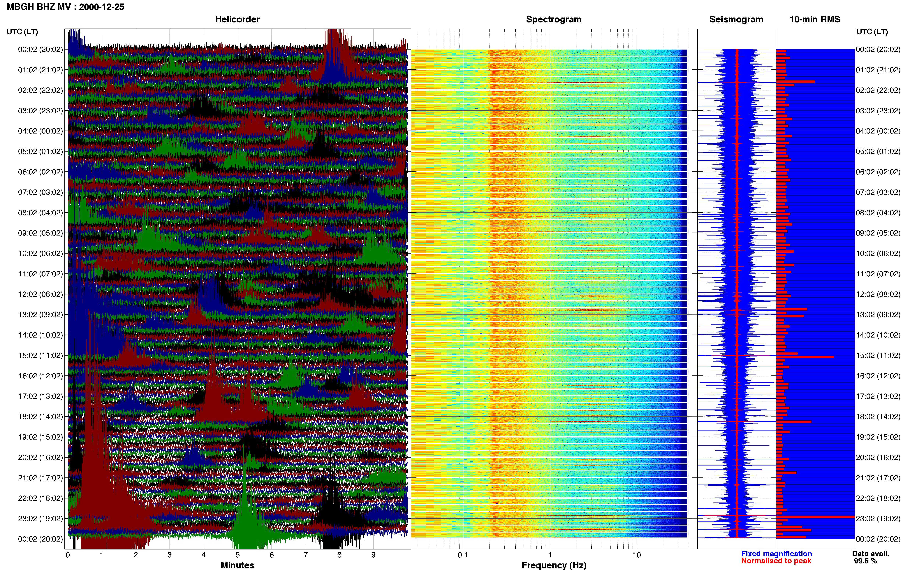This screenshot has height=578, width=924.
Task: Select left-axis time label '15:02 (11:02)'
Action: click(x=41, y=356)
